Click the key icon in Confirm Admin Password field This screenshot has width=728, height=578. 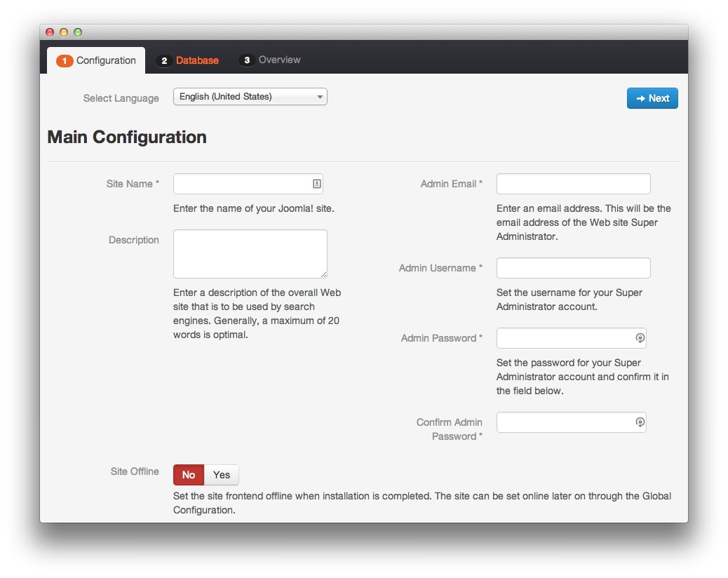point(640,422)
